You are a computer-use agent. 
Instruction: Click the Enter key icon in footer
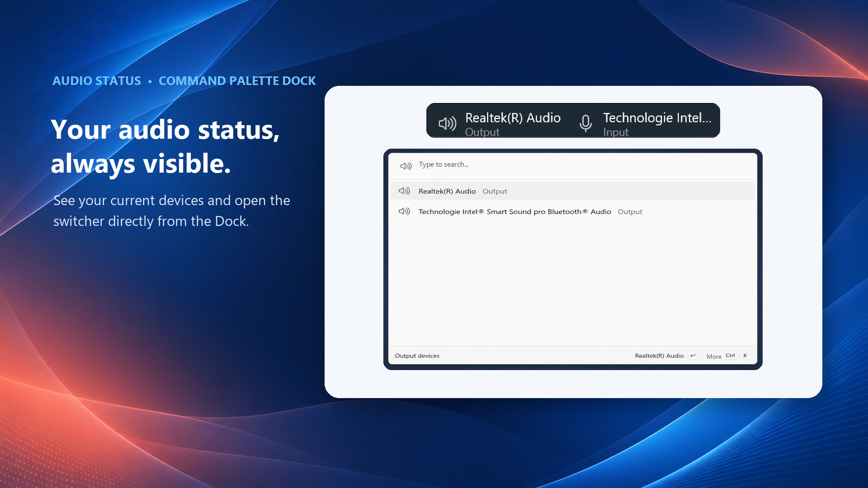(693, 356)
